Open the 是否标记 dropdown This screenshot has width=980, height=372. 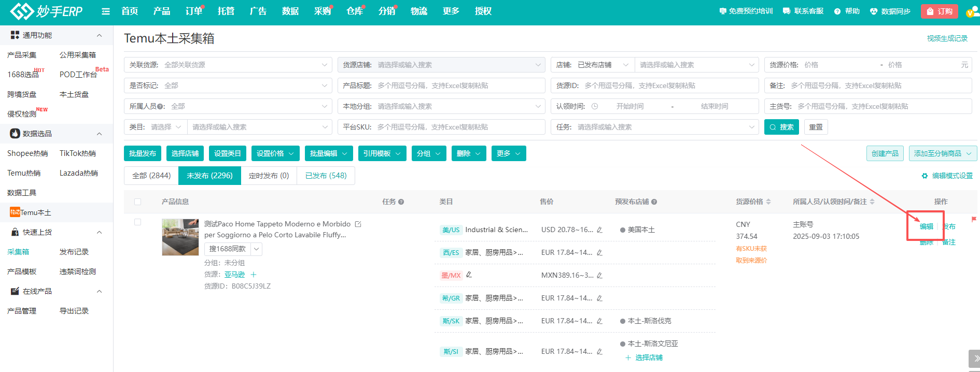[x=228, y=85]
